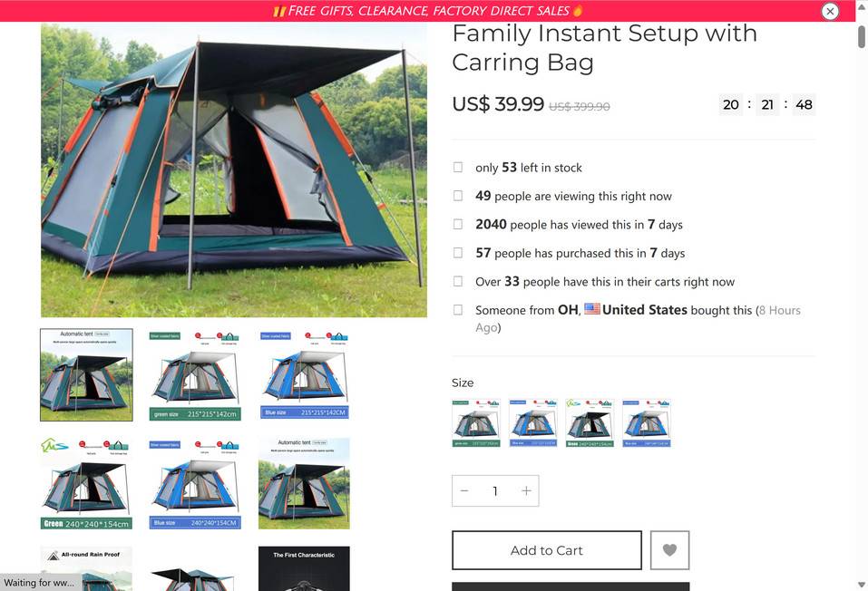
Task: Click the Add to Cart button
Action: tap(547, 550)
